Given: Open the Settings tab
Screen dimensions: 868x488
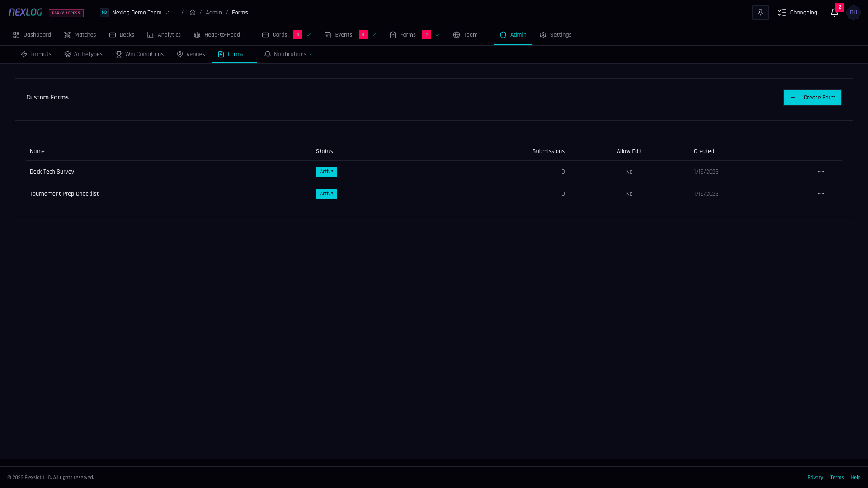Looking at the screenshot, I should (556, 35).
